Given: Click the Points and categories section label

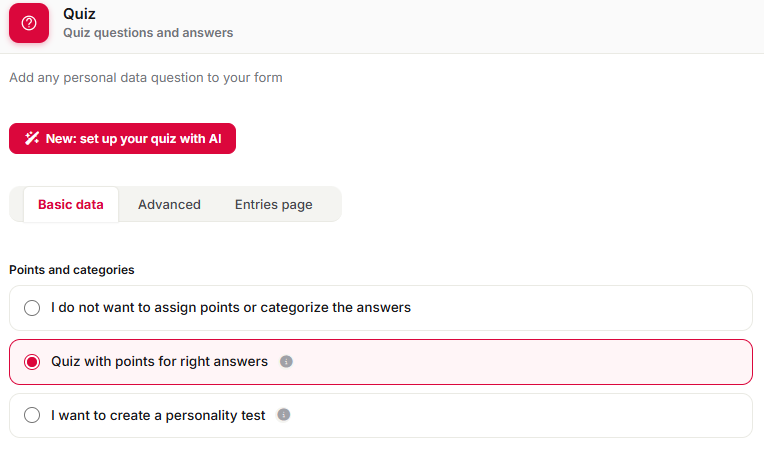Looking at the screenshot, I should tap(72, 270).
